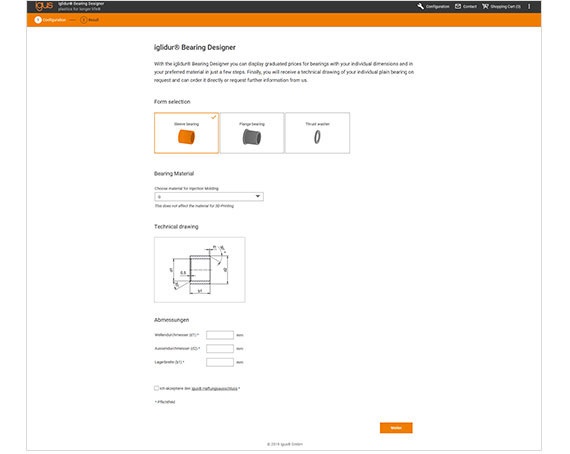Open injection molding material dropdown

(209, 197)
